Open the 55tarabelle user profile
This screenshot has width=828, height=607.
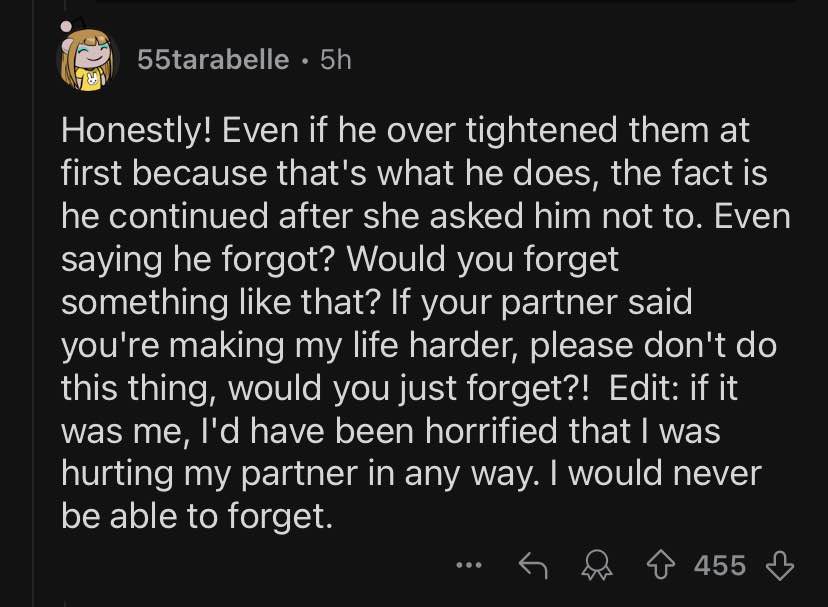point(213,59)
